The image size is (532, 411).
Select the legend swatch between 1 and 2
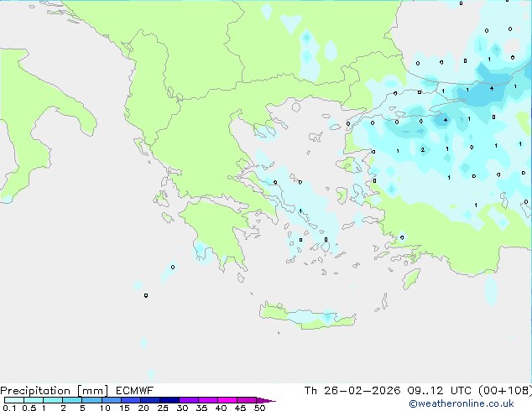52,401
